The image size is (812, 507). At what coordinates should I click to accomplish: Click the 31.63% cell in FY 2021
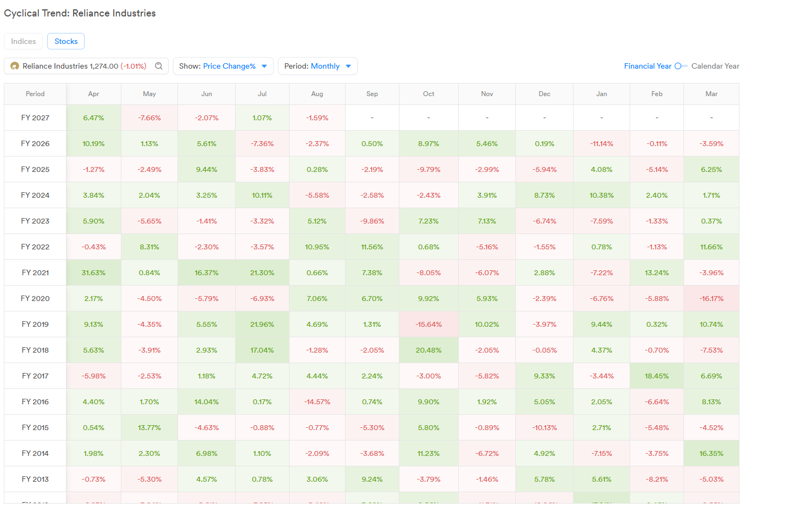[94, 272]
